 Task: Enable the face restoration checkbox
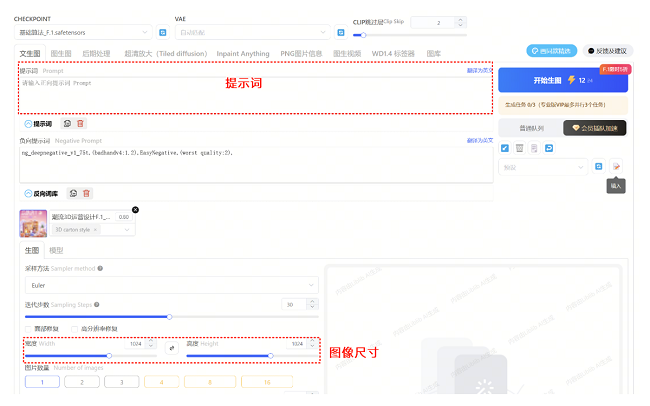(x=28, y=328)
